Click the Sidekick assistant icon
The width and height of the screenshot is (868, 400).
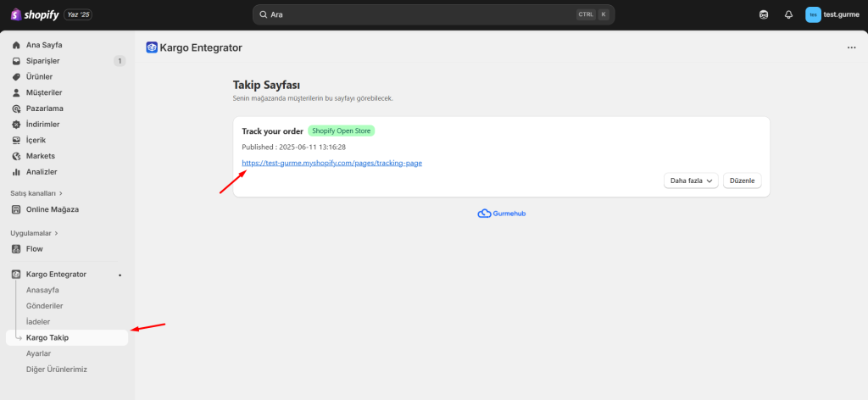click(x=764, y=14)
